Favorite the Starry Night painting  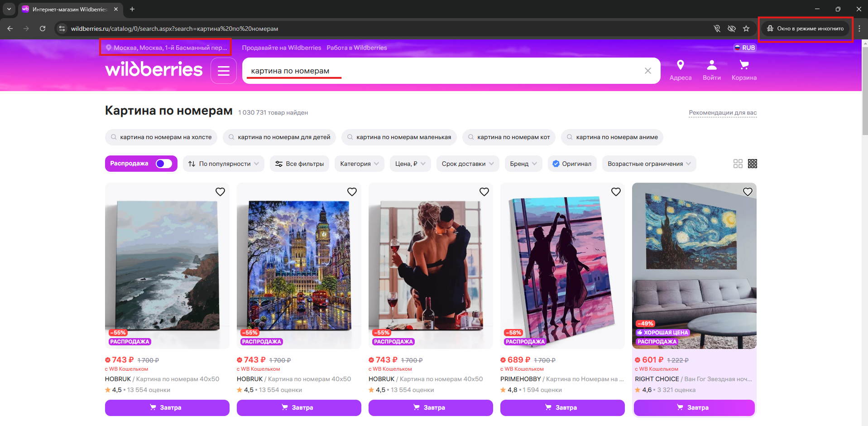click(748, 192)
